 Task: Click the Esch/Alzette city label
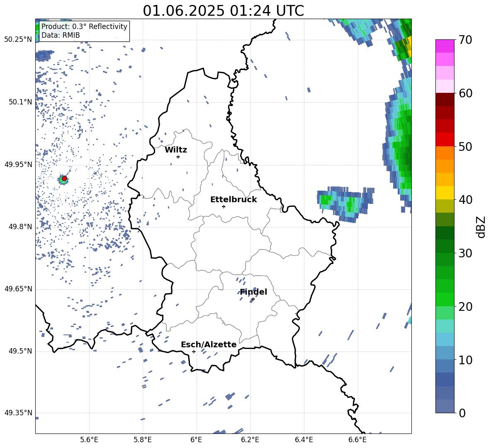pos(209,344)
